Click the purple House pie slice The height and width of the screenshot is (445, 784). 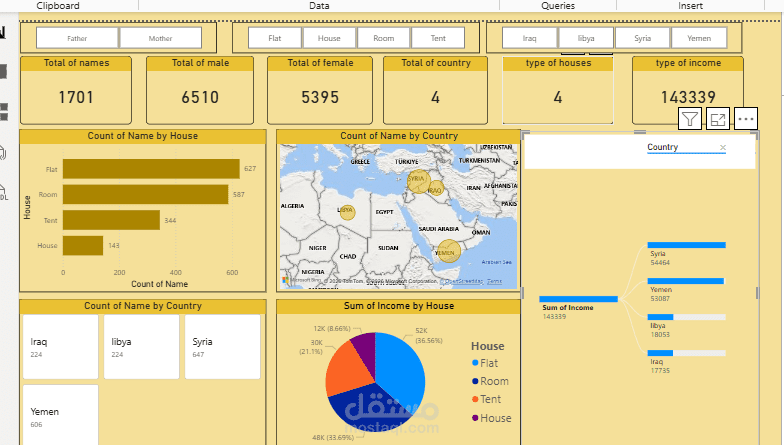pos(365,350)
